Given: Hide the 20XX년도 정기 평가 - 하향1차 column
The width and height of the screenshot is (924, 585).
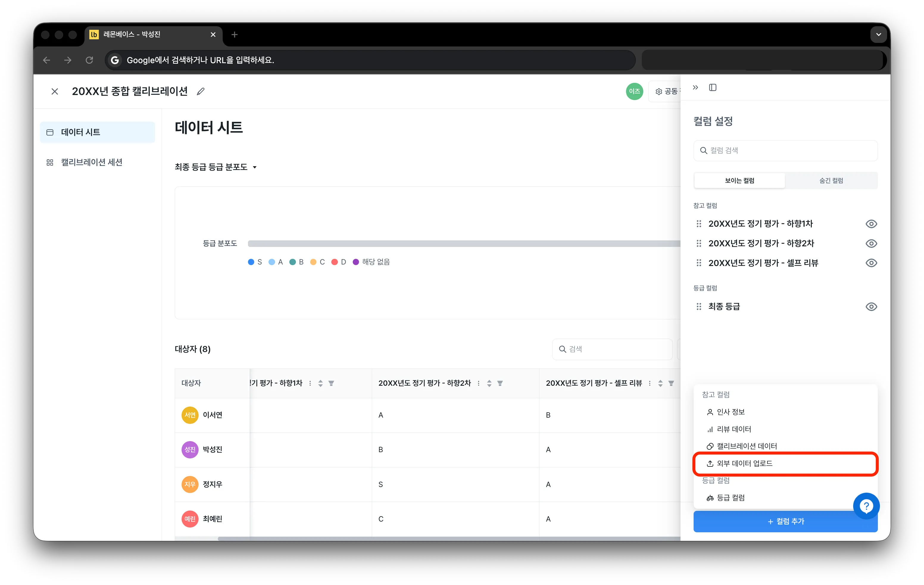Looking at the screenshot, I should [871, 224].
